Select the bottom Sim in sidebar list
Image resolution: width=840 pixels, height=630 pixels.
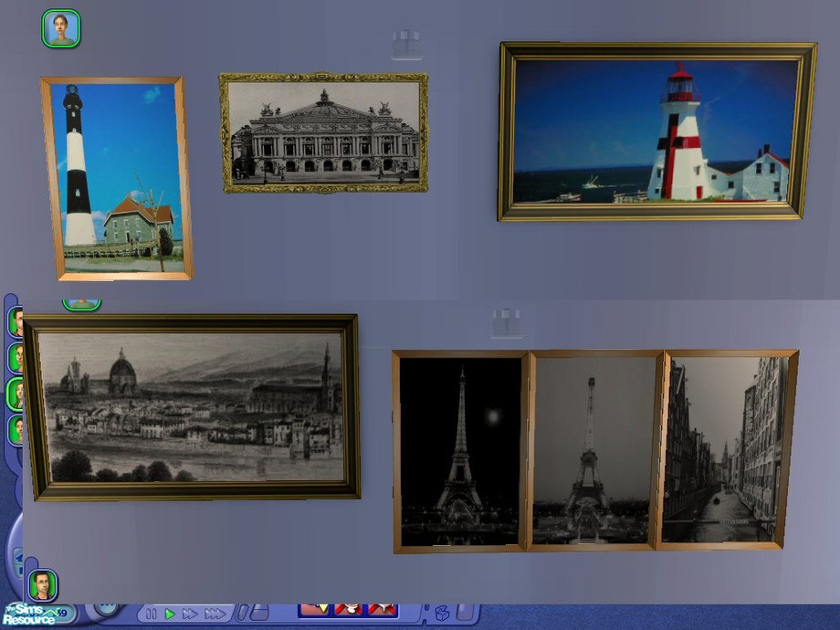tap(16, 428)
